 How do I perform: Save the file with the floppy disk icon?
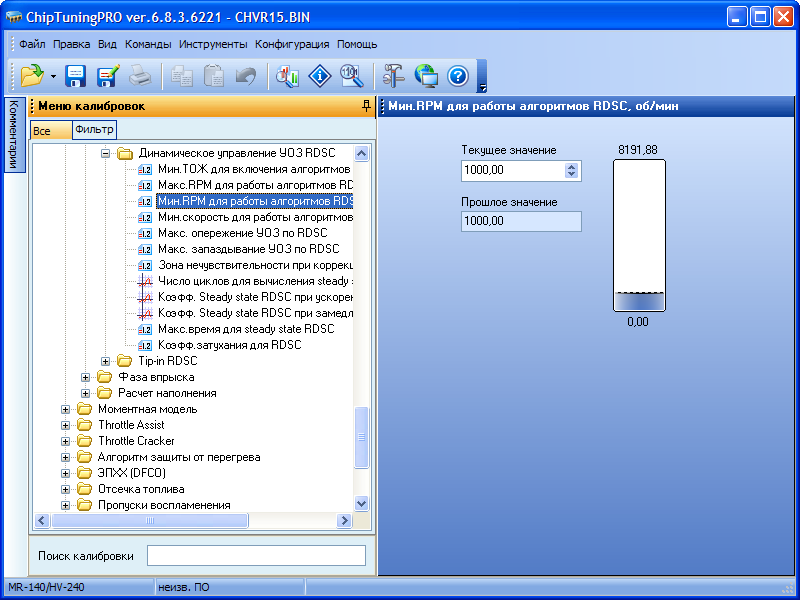(x=76, y=75)
